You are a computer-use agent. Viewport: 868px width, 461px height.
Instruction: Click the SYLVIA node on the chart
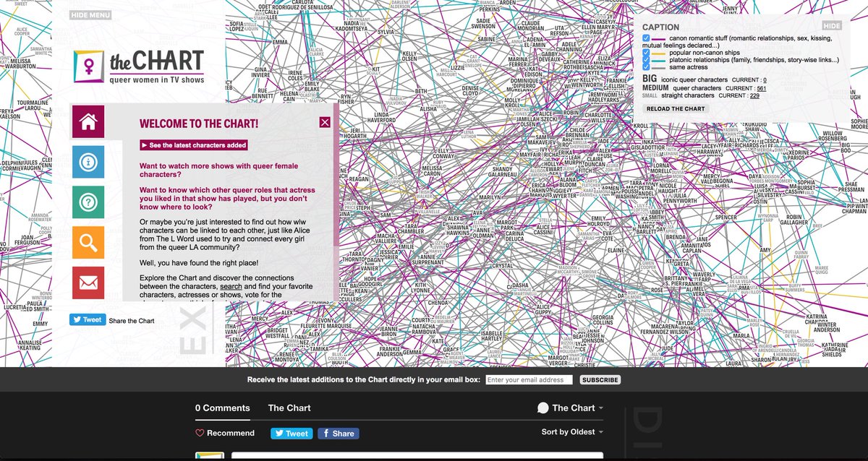[386, 32]
